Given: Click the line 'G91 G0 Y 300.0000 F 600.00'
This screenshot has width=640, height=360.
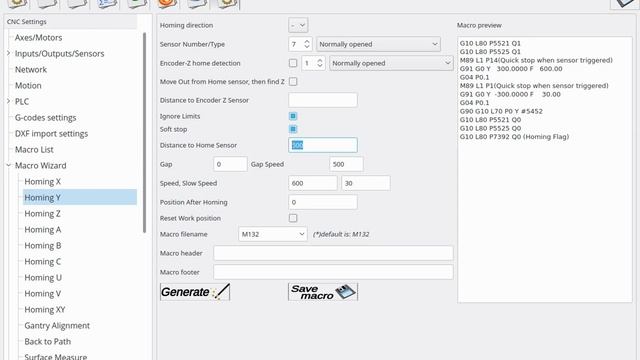Looking at the screenshot, I should (x=511, y=69).
